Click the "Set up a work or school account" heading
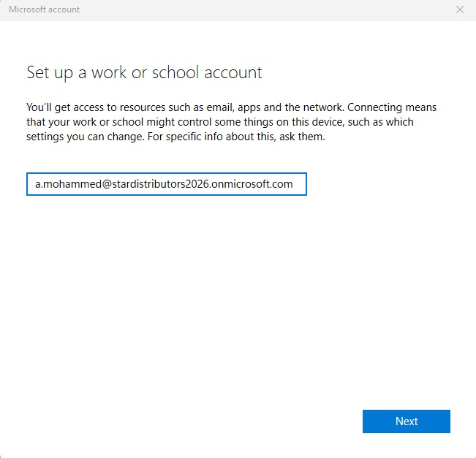The height and width of the screenshot is (458, 476). pyautogui.click(x=144, y=72)
